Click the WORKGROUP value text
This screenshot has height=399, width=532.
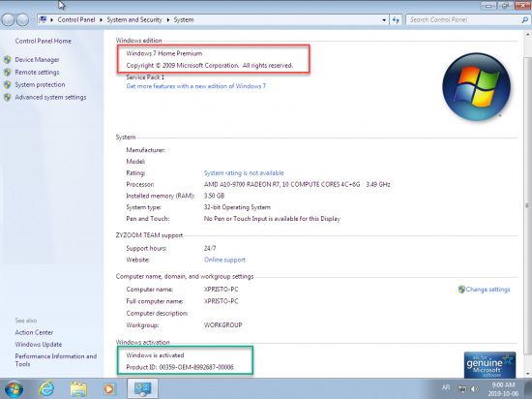(222, 325)
